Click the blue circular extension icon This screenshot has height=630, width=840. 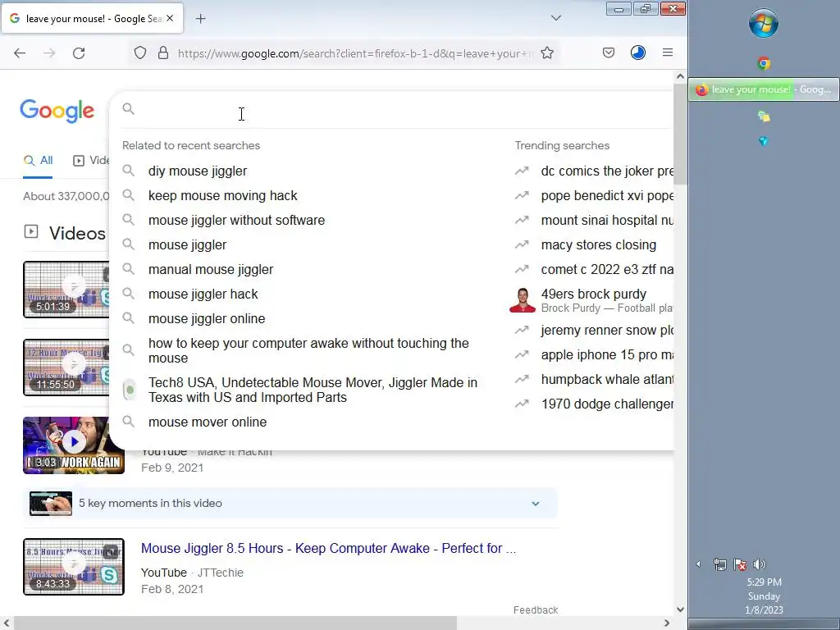click(638, 52)
